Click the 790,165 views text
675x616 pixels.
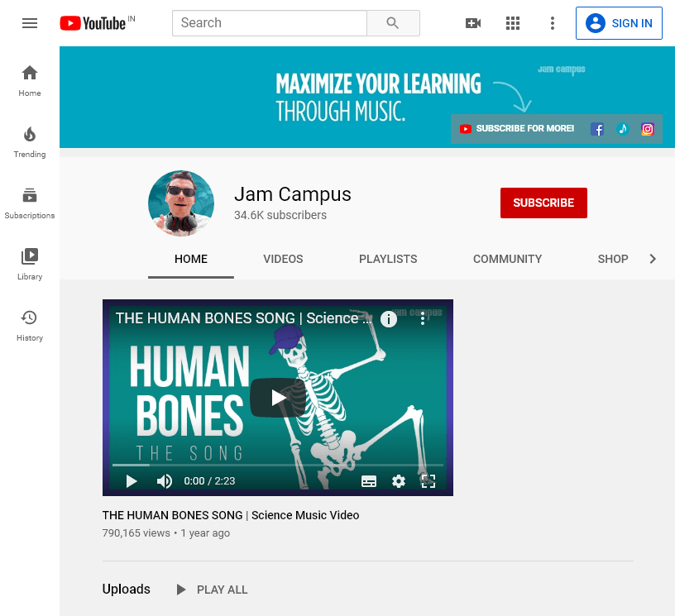click(136, 533)
